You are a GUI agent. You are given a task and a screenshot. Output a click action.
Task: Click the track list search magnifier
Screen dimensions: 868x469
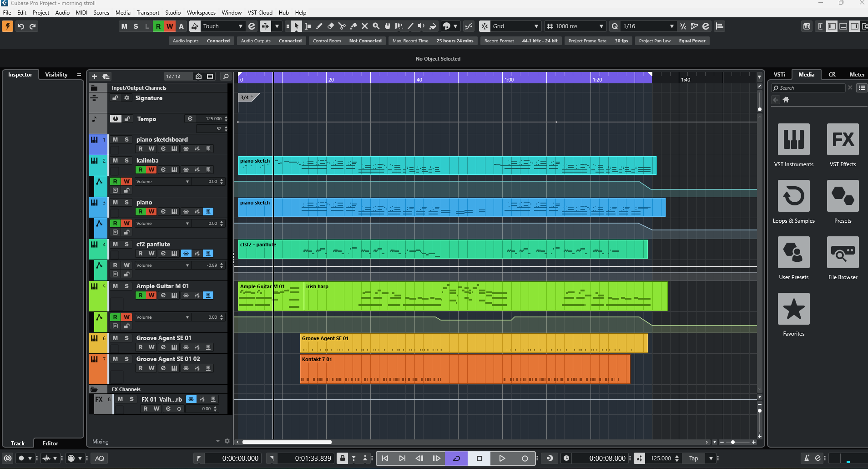226,76
